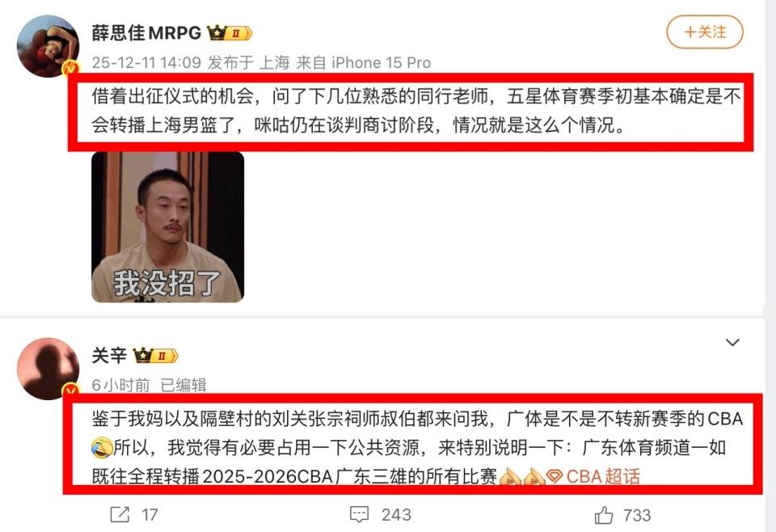Follow 薛思佳MRPG with the +关注 button
Screen dimensions: 776x532
(x=704, y=32)
